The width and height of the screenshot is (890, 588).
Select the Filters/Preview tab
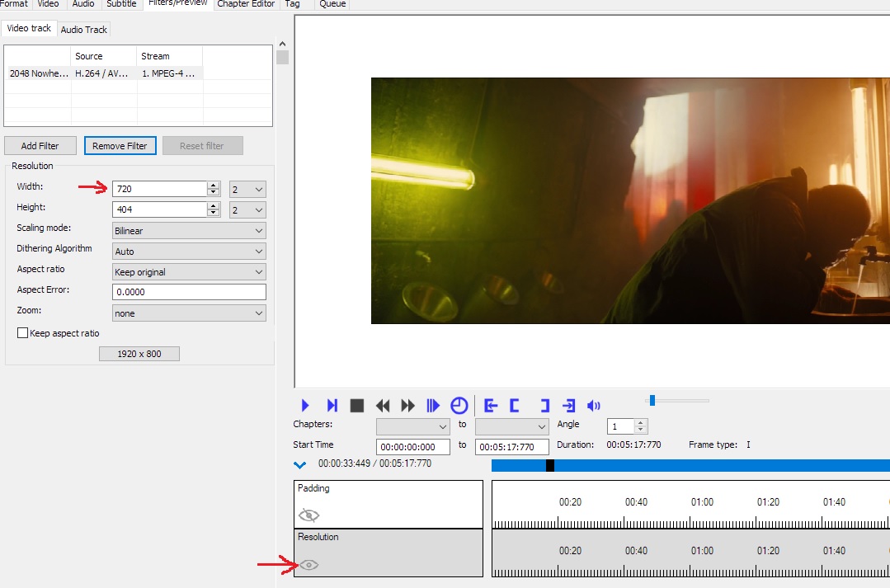[177, 4]
